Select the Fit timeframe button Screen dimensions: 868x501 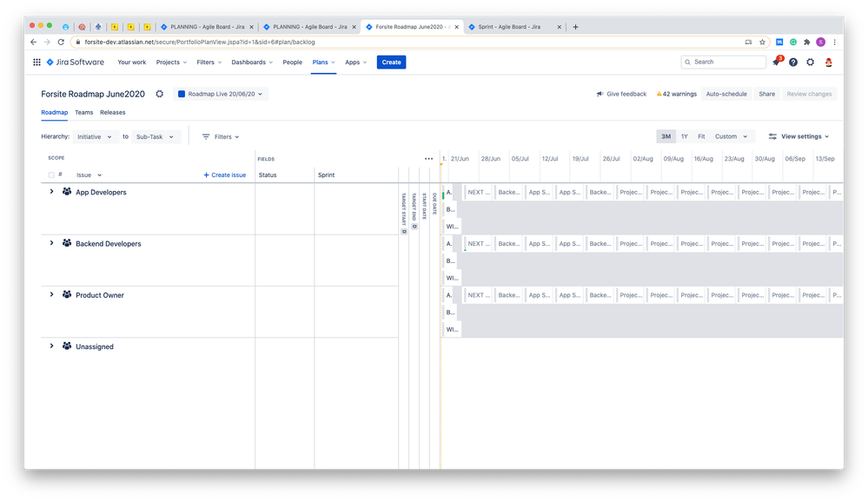(x=701, y=136)
